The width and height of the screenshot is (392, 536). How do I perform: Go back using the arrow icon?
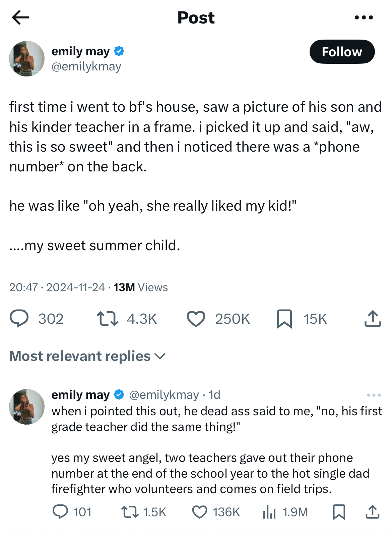(20, 17)
